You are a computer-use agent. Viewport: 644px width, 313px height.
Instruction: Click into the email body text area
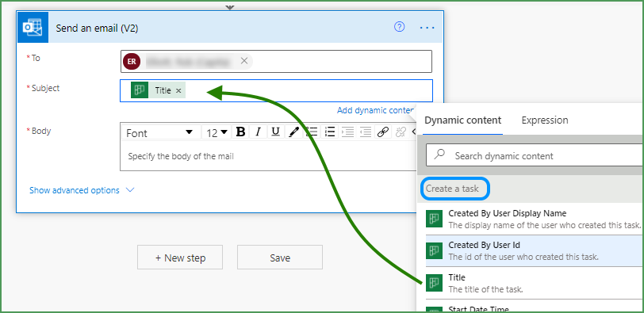pos(269,156)
